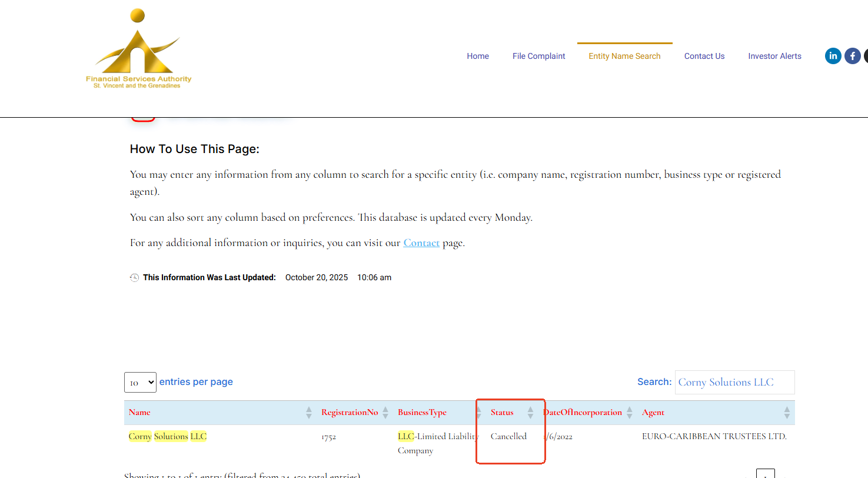Open the LinkedIn social icon
This screenshot has width=868, height=478.
click(x=833, y=56)
